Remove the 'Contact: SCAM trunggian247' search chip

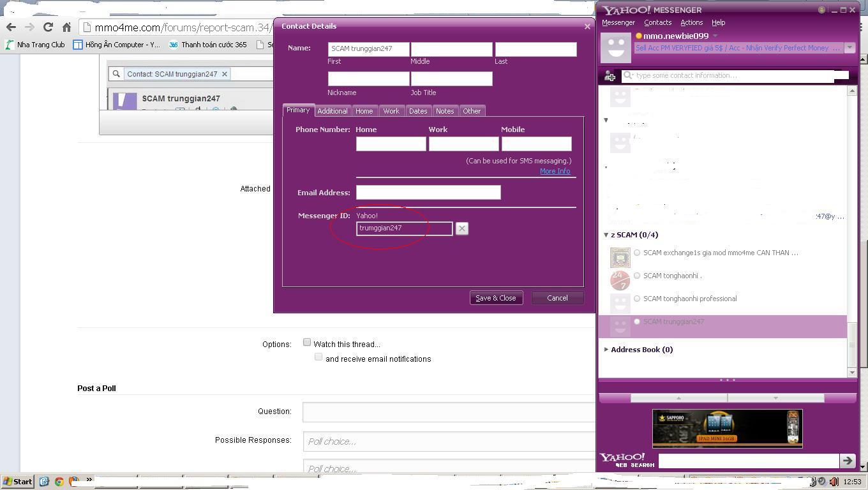[x=225, y=74]
